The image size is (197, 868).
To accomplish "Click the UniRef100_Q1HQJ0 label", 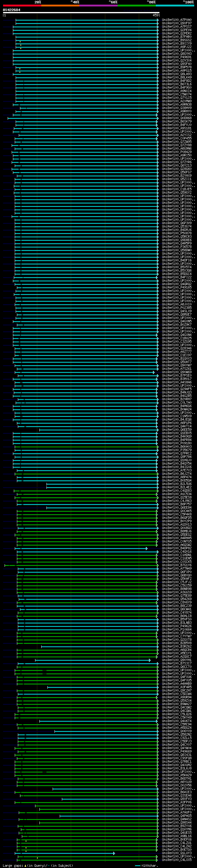I will pos(176,460).
